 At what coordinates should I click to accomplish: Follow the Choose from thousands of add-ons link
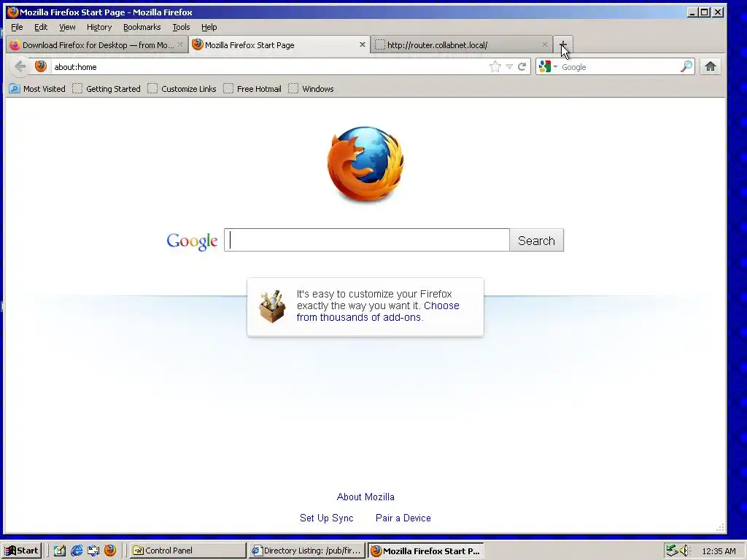[378, 311]
